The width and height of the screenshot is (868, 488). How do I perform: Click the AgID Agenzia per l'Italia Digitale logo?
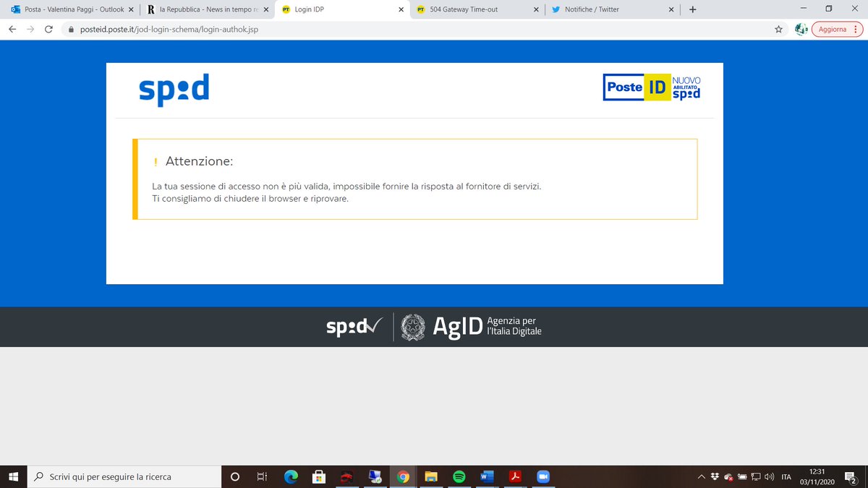[x=487, y=327]
